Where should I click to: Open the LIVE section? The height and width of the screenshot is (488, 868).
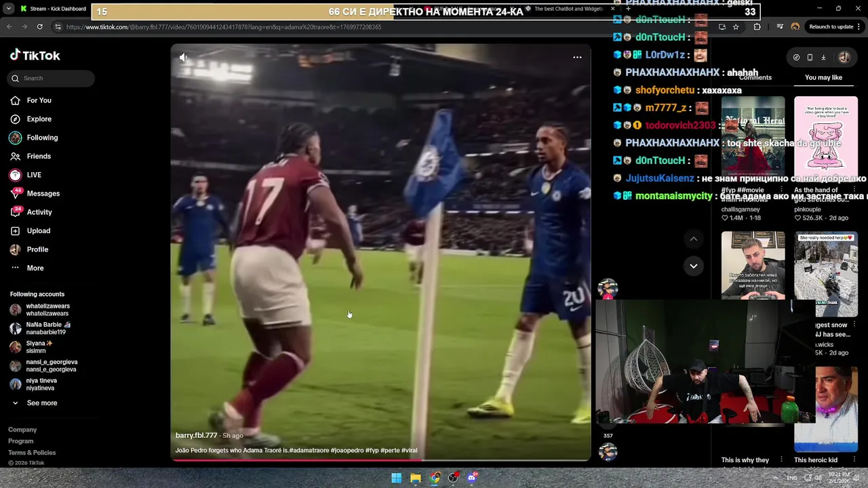(x=34, y=175)
